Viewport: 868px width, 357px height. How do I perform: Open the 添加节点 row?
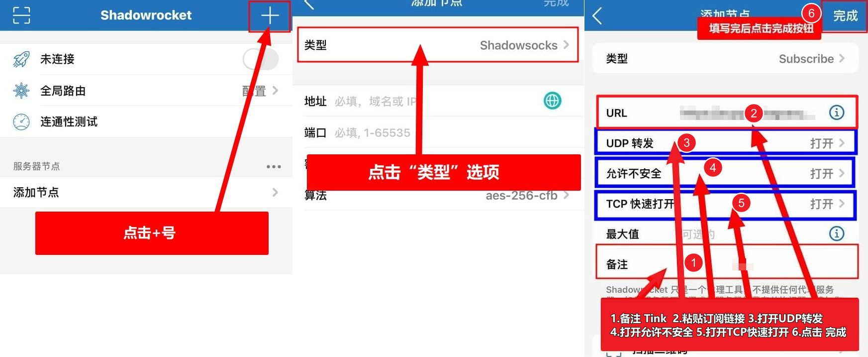[146, 192]
